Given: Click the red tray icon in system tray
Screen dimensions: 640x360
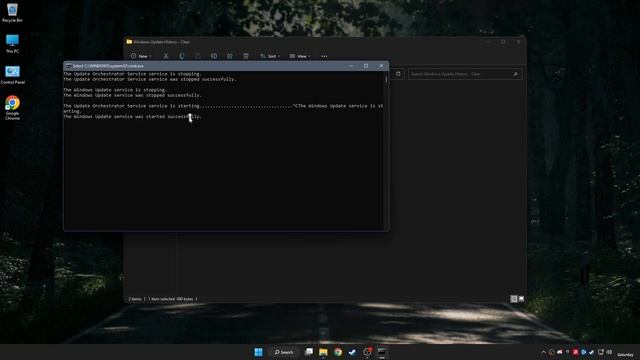Looking at the screenshot, I should tap(575, 352).
